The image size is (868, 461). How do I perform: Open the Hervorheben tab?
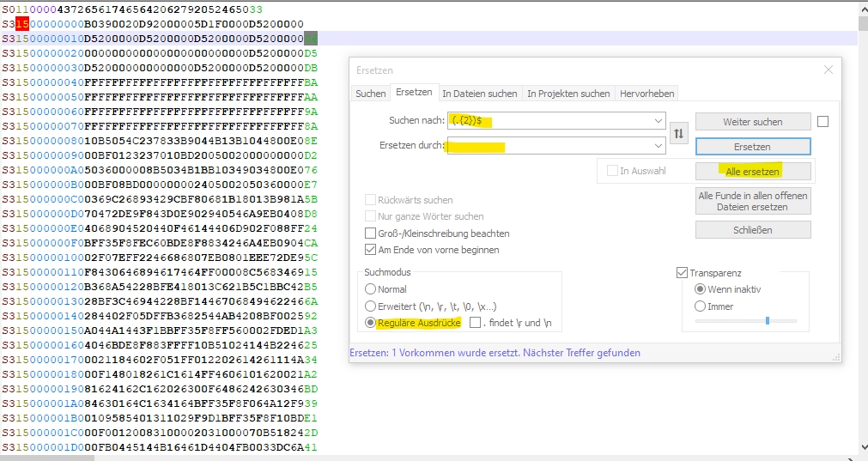646,93
